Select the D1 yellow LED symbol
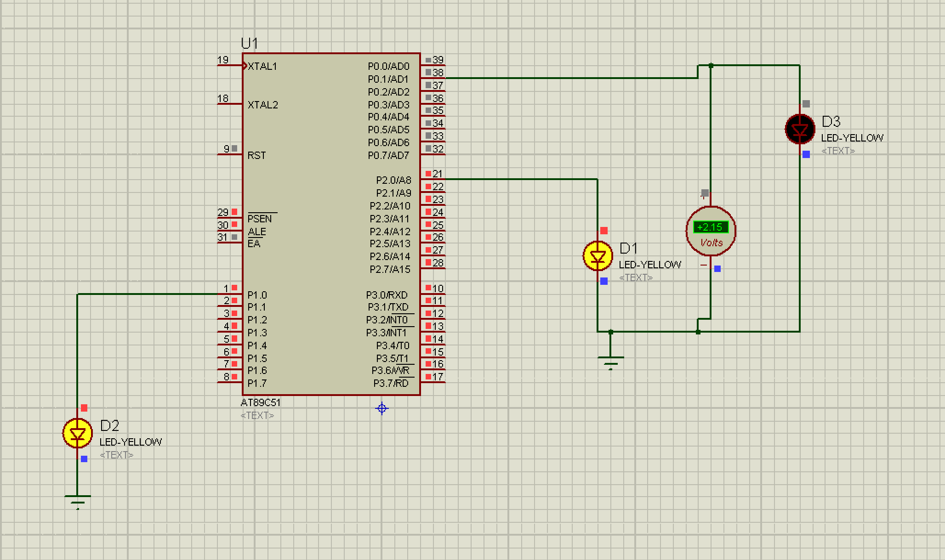Screen dimensions: 945x560 [598, 256]
